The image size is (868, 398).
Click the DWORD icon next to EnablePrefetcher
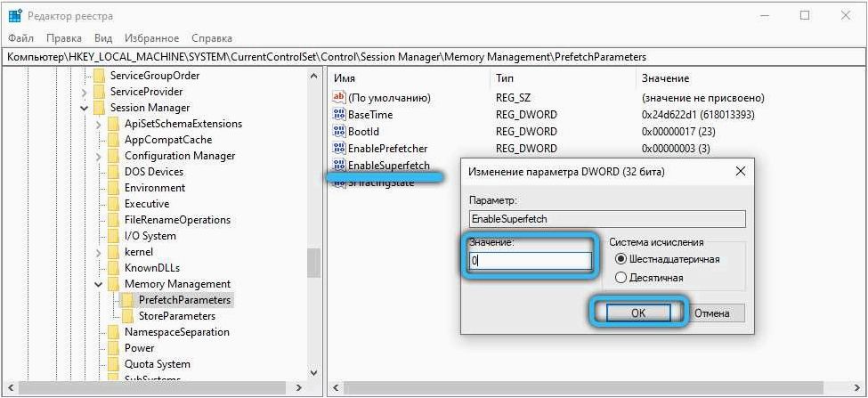[339, 149]
